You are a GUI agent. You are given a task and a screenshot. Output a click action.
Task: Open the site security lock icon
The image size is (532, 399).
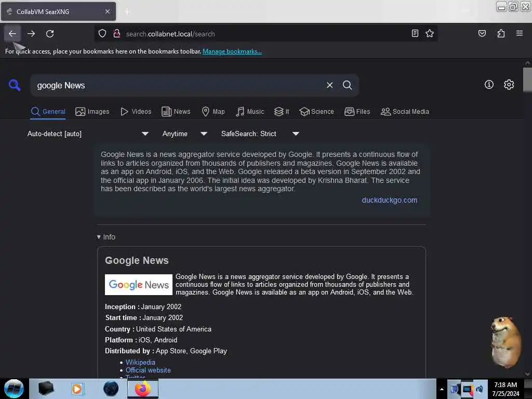(117, 34)
